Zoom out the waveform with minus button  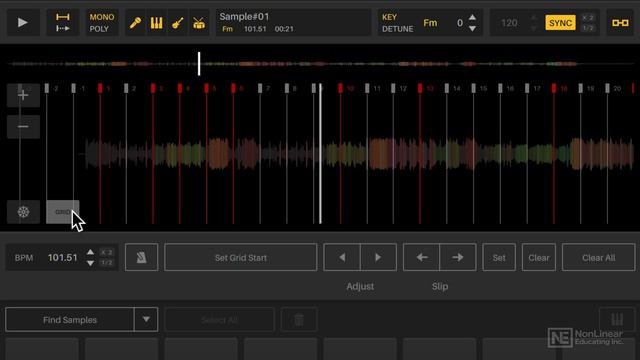click(23, 127)
